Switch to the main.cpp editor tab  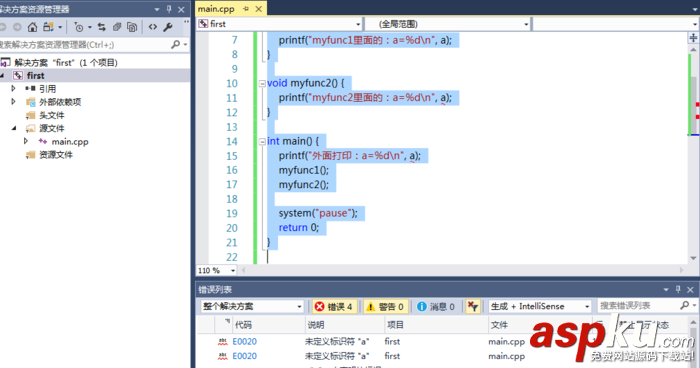(x=216, y=9)
